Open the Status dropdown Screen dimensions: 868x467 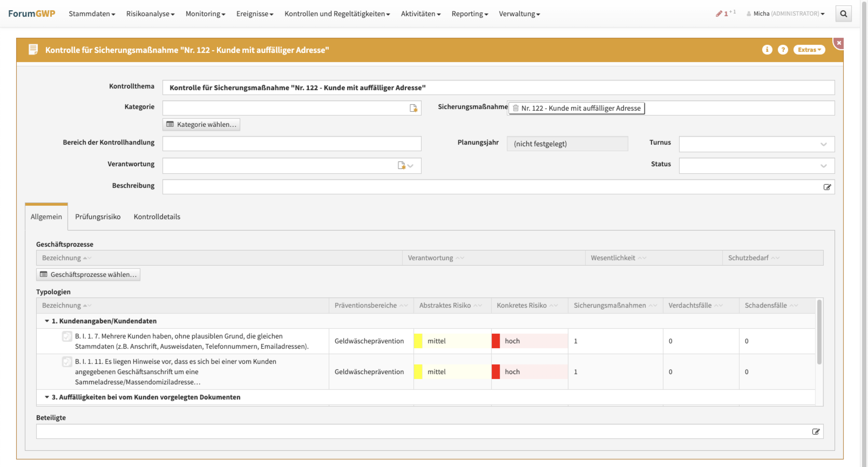pyautogui.click(x=823, y=166)
